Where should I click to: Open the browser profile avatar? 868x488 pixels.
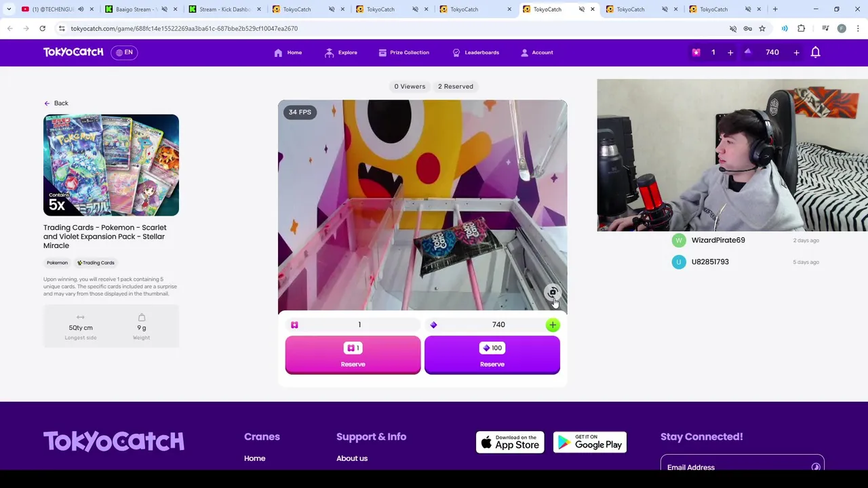tap(842, 28)
